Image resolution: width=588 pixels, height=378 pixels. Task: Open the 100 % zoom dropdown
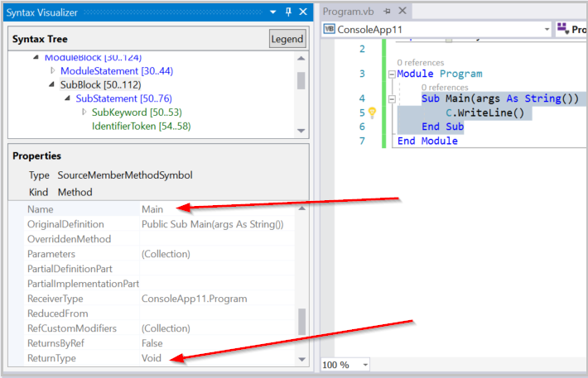click(x=365, y=365)
